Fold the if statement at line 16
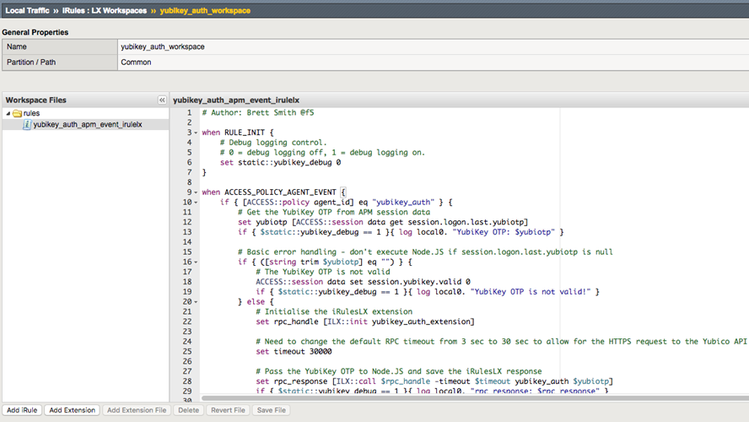The image size is (749, 422). tap(194, 261)
